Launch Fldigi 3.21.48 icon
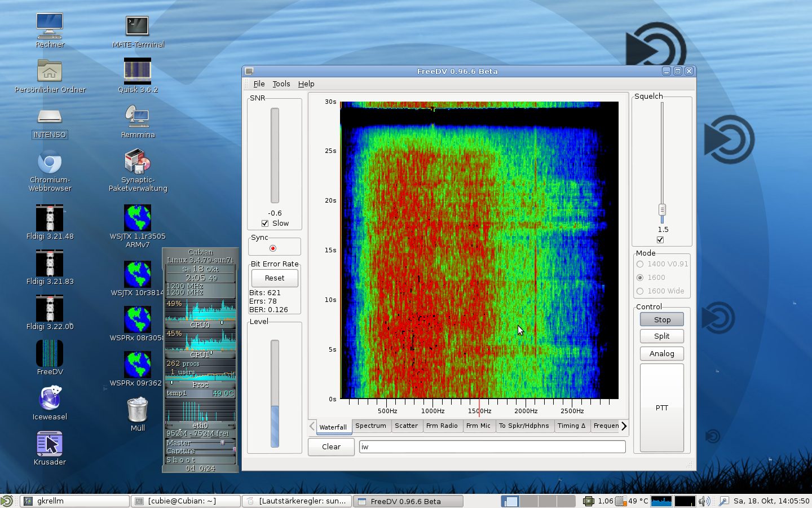This screenshot has height=508, width=812. 50,218
